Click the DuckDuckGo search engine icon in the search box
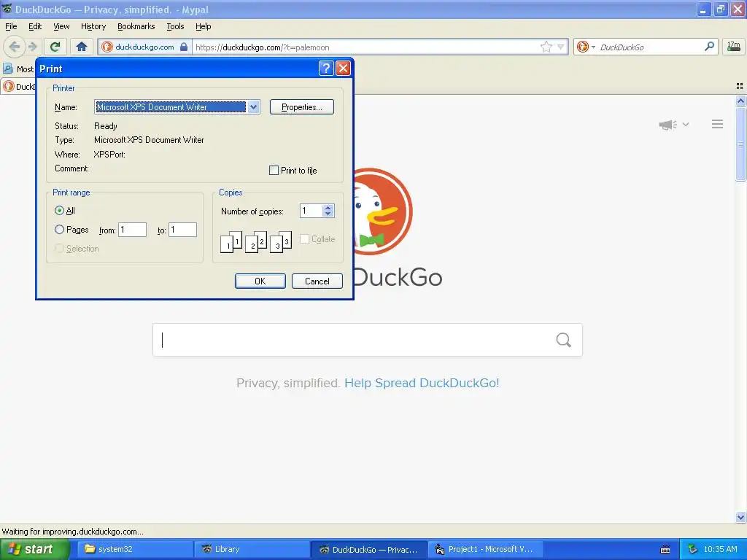This screenshot has width=747, height=560. [582, 47]
